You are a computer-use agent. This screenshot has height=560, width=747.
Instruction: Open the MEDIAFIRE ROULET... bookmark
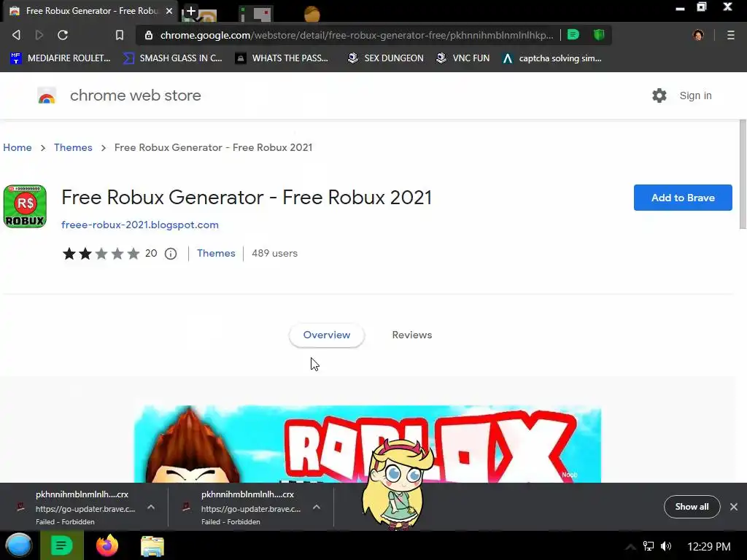60,58
